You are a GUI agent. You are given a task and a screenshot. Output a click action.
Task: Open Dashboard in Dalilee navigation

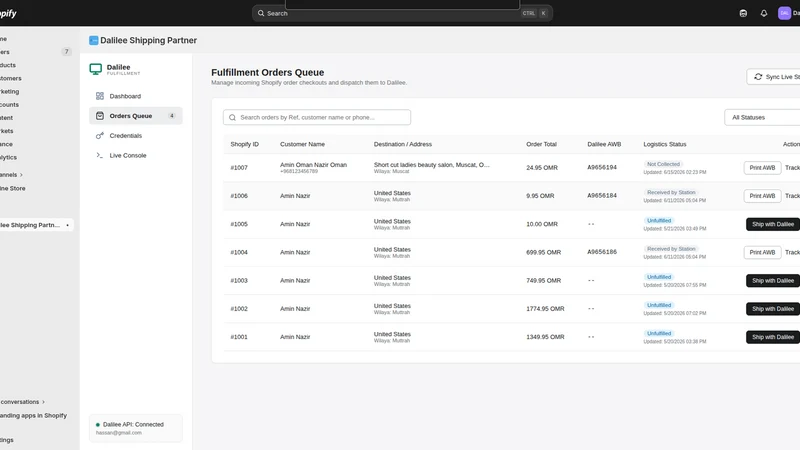[x=136, y=96]
